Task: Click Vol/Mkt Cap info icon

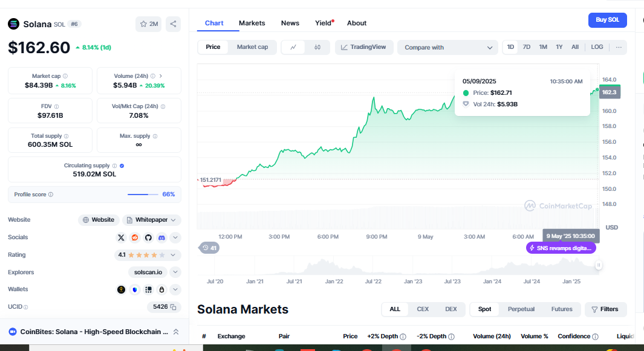Action: (x=163, y=106)
